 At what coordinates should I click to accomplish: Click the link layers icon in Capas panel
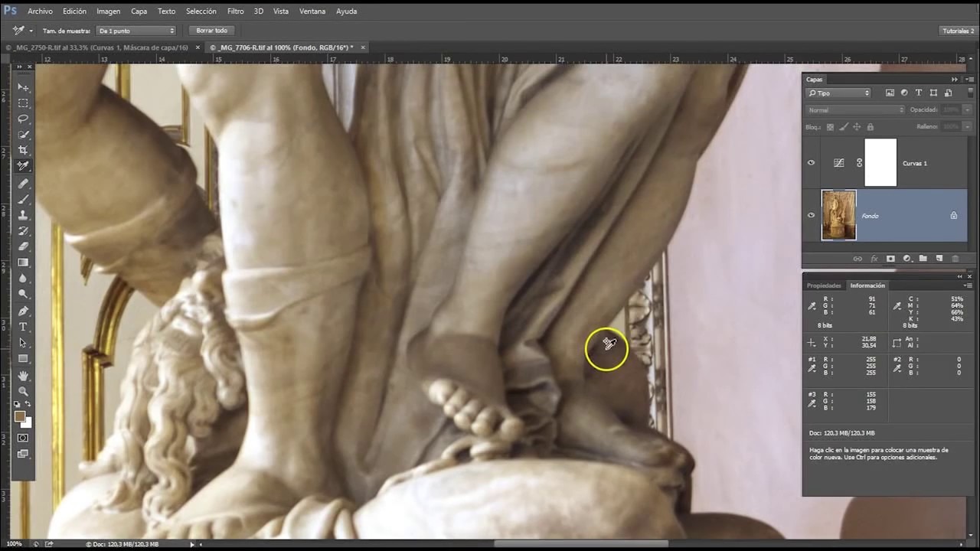point(857,259)
